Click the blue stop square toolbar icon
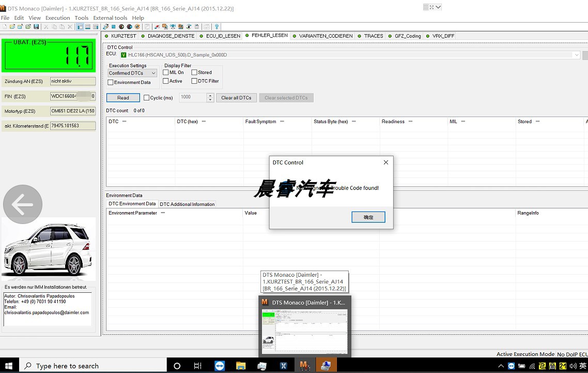This screenshot has height=373, width=588. point(113,27)
